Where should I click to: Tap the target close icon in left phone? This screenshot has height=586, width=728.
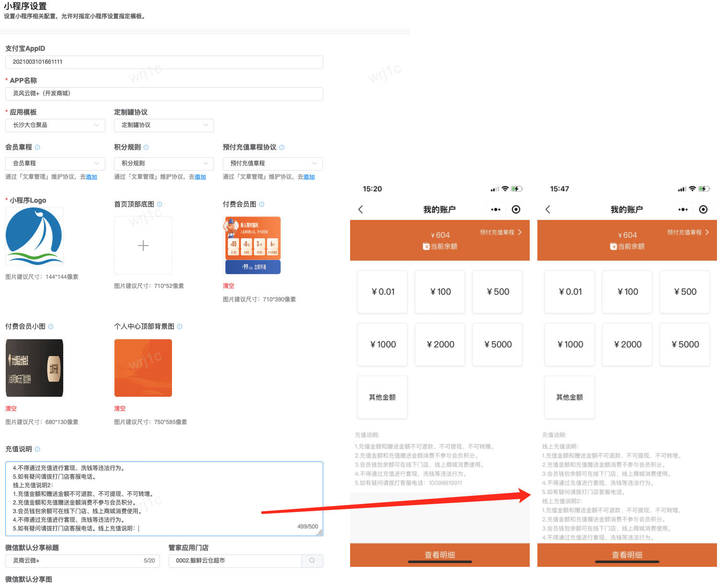click(516, 209)
